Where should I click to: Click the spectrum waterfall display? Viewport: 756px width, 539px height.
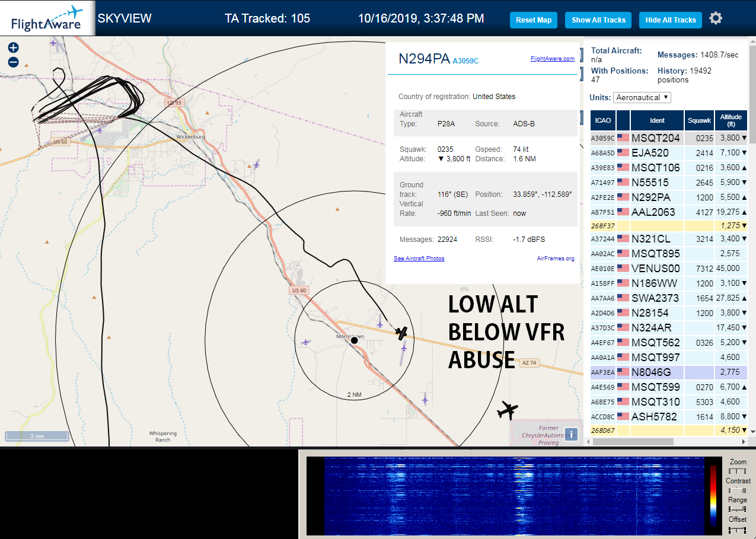514,496
